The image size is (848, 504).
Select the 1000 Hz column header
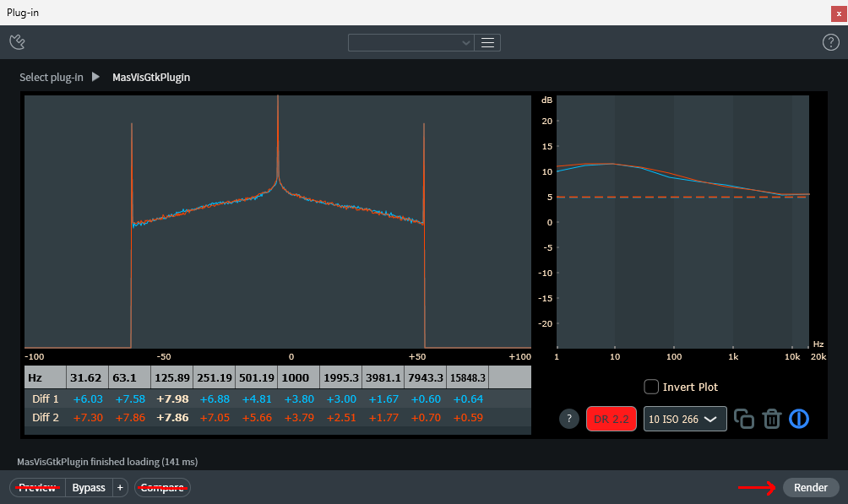298,377
